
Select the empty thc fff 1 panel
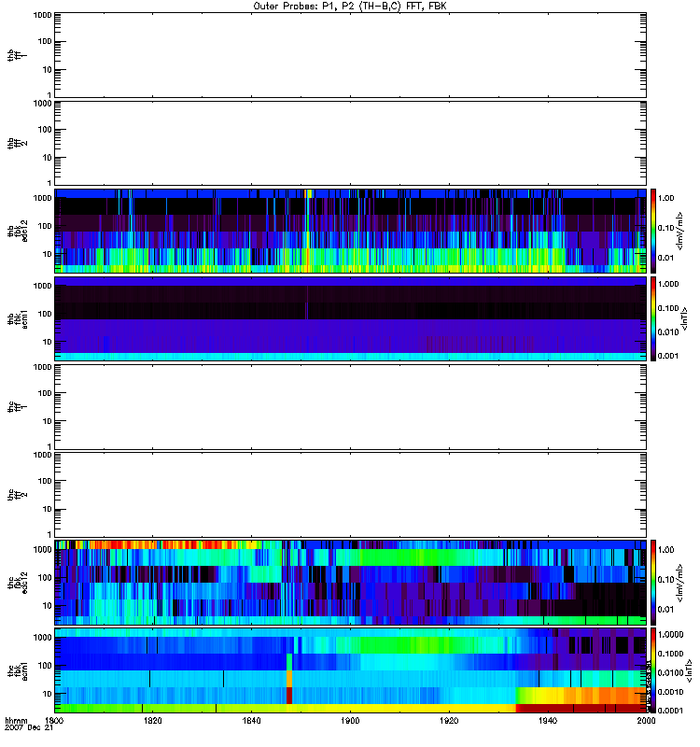(x=350, y=405)
